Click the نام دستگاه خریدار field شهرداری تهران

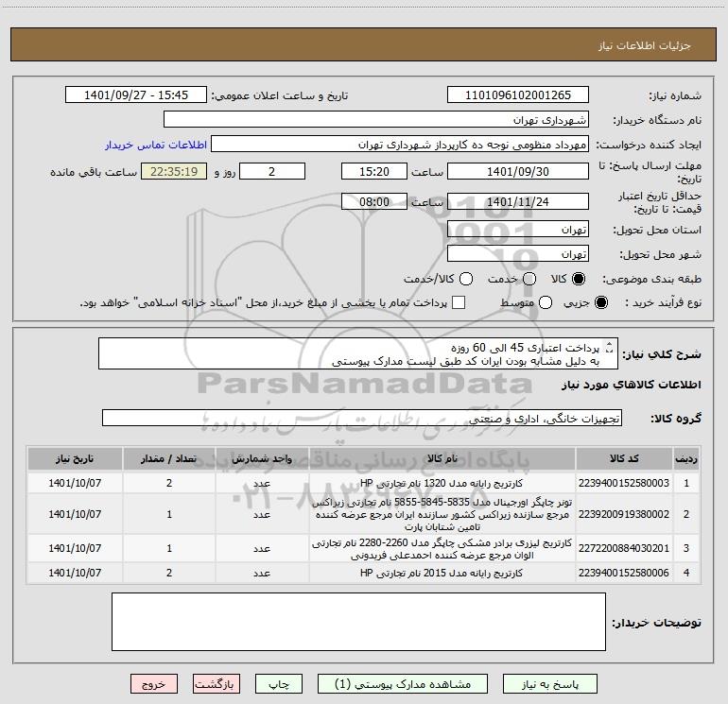(376, 120)
